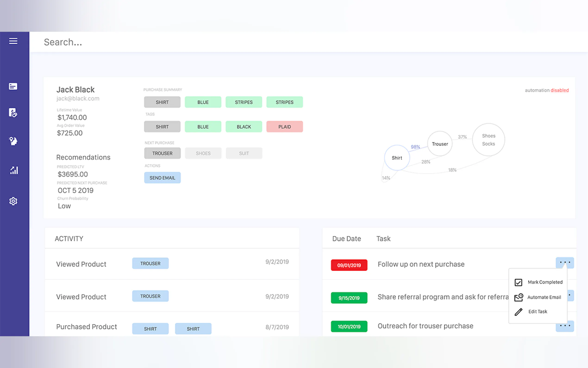The height and width of the screenshot is (368, 588).
Task: Open the hamburger menu icon
Action: pyautogui.click(x=13, y=41)
